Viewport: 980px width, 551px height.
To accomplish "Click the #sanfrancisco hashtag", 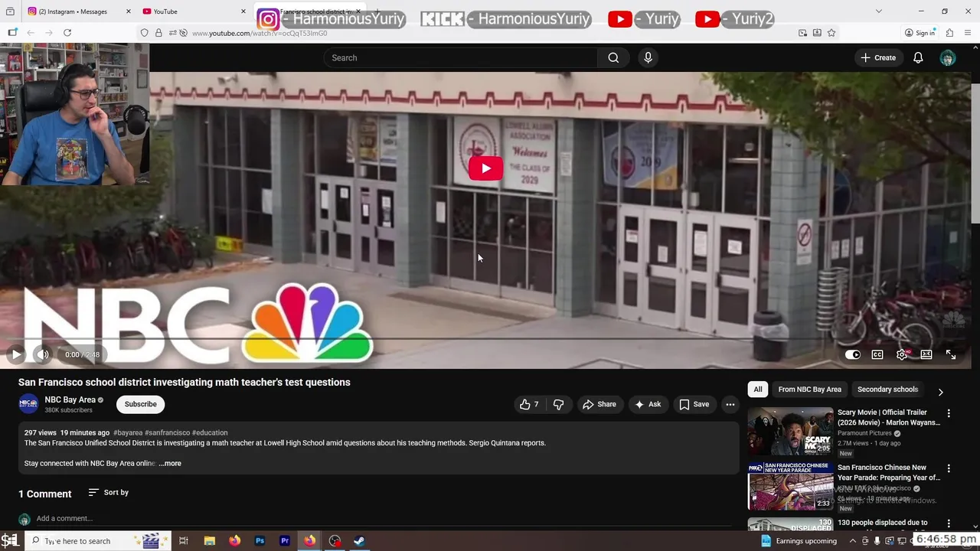I will point(167,432).
